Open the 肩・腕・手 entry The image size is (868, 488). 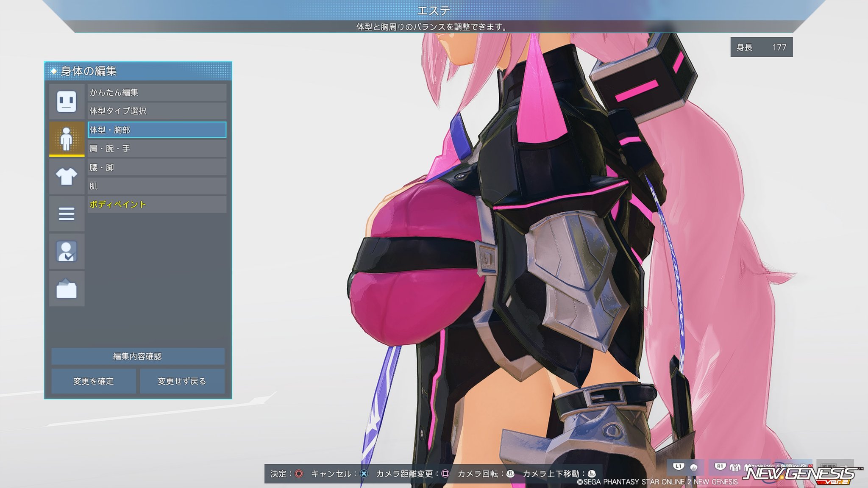point(157,149)
